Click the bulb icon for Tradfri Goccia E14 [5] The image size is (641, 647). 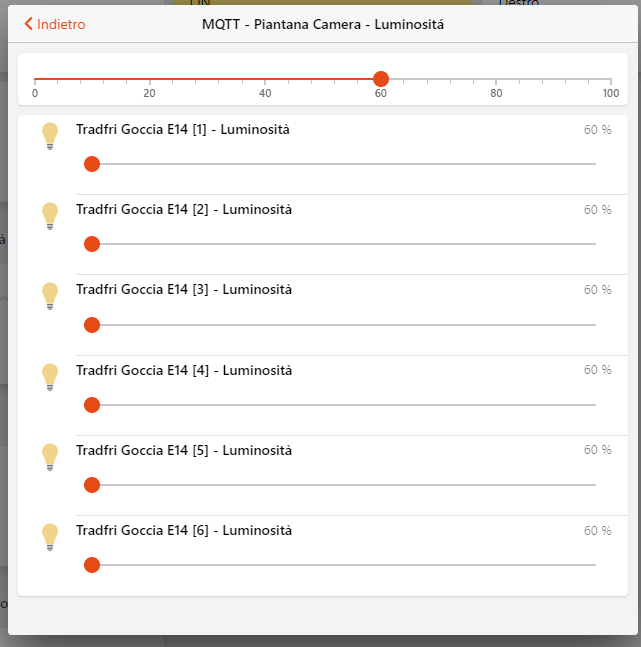[50, 456]
